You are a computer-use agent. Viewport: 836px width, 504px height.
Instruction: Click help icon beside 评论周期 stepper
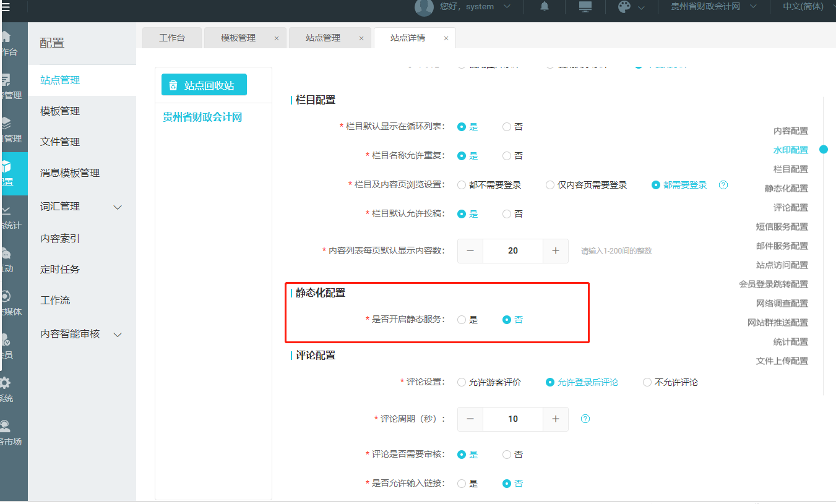pos(585,419)
